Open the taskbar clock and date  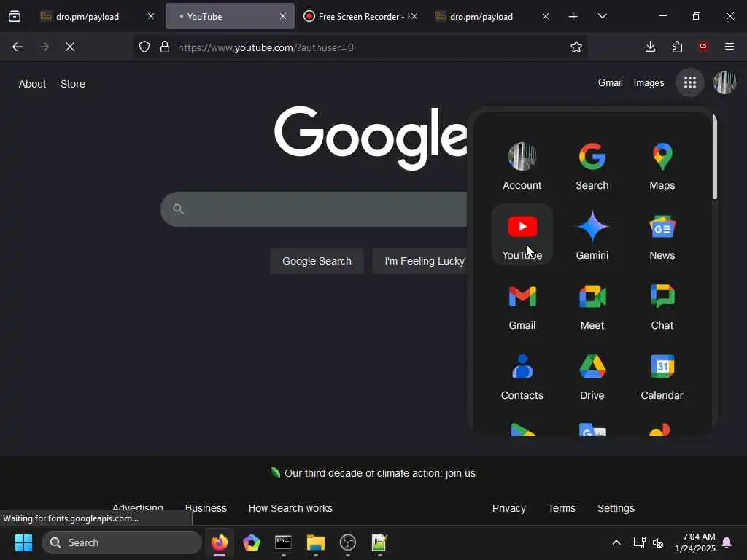(695, 542)
